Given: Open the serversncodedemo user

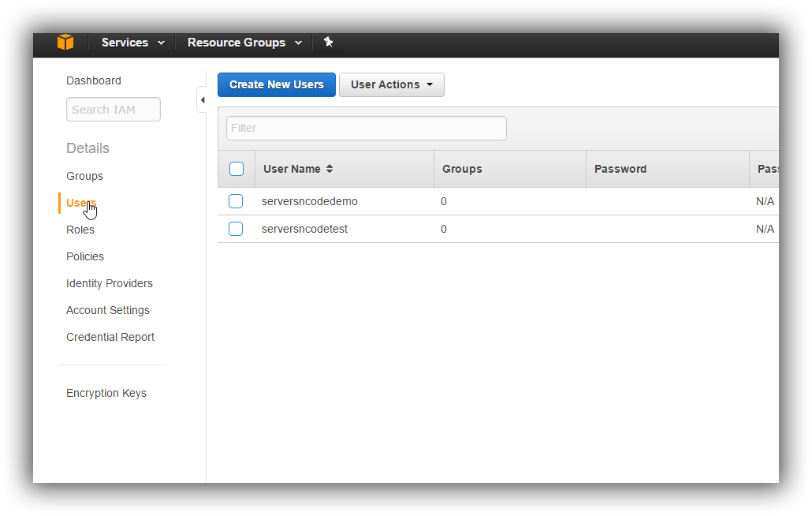Looking at the screenshot, I should (x=310, y=201).
